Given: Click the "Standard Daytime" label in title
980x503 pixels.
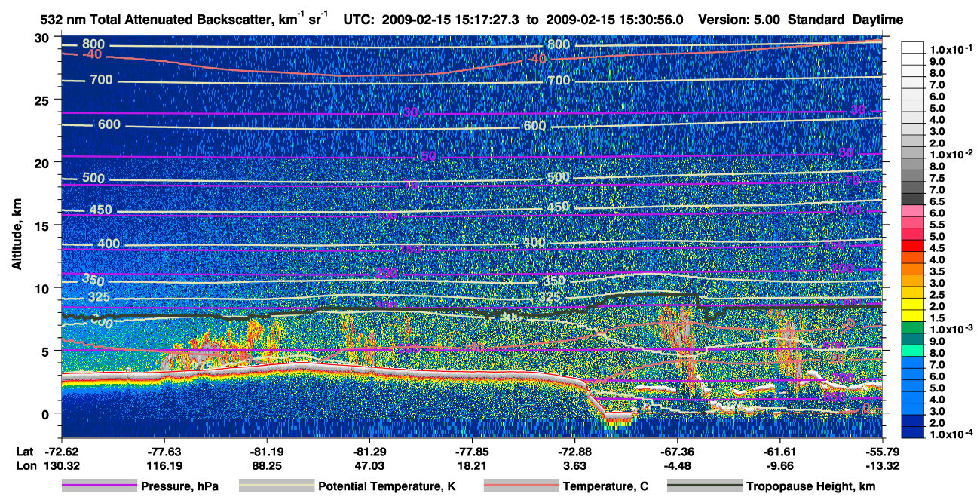Looking at the screenshot, I should (846, 20).
